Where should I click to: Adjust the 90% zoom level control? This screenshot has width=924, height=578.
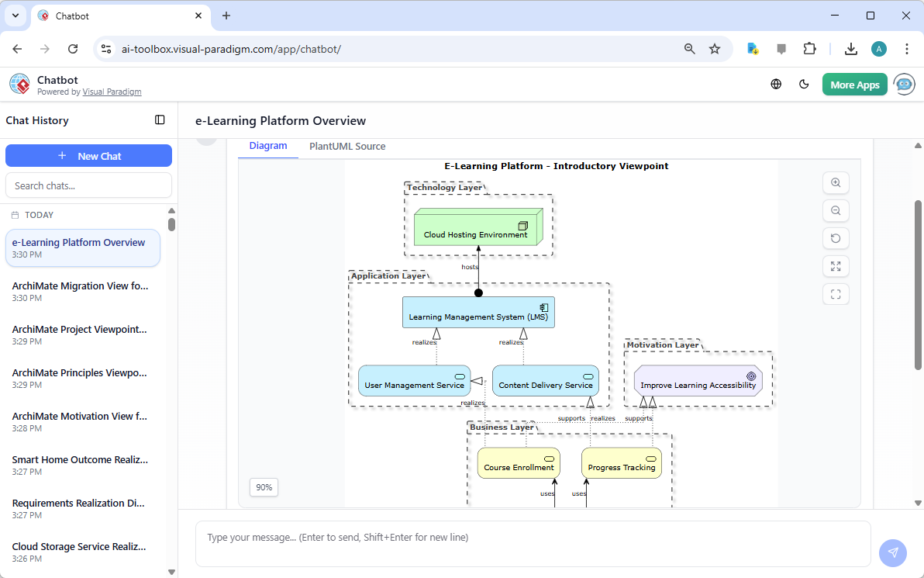(x=264, y=487)
